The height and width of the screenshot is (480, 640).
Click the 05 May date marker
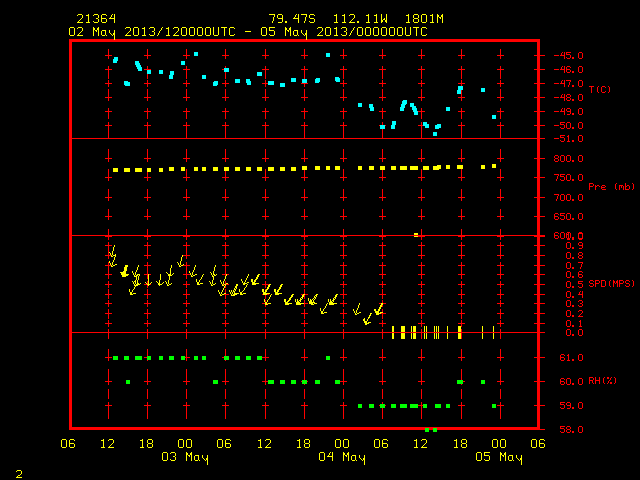coord(499,457)
